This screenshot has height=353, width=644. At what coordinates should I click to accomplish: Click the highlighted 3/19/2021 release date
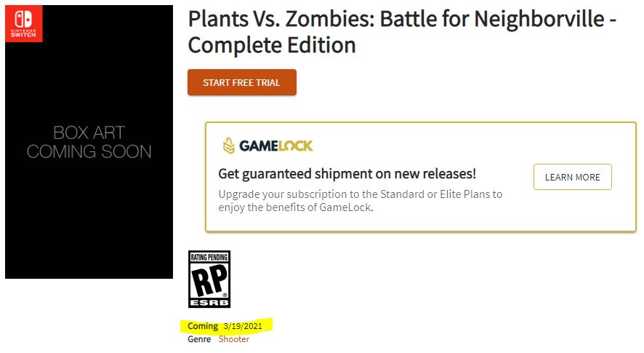(243, 325)
